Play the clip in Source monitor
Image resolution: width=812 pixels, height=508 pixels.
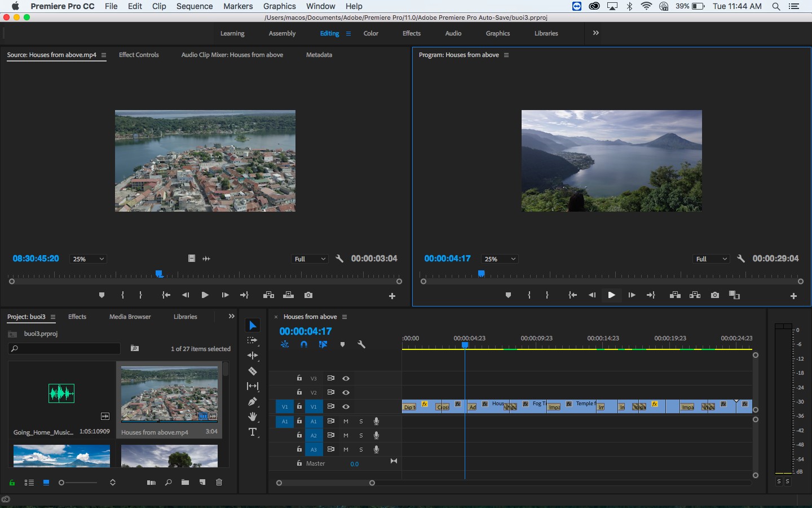pyautogui.click(x=205, y=295)
